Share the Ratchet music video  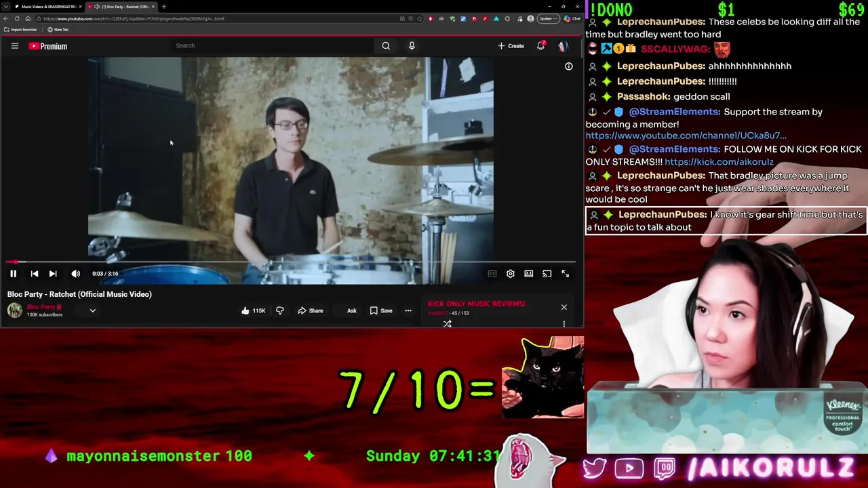click(311, 310)
